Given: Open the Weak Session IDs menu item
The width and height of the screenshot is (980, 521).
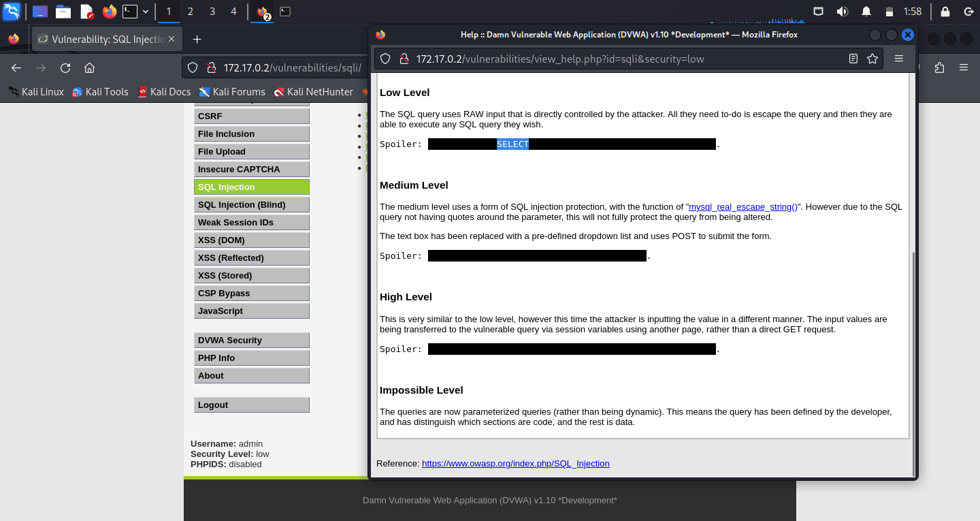Looking at the screenshot, I should [x=252, y=223].
